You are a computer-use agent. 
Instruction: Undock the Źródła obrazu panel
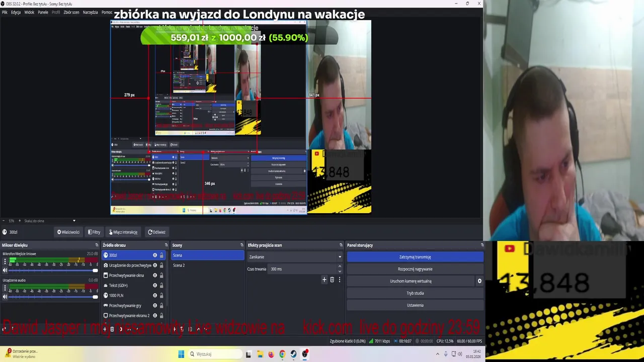pos(166,245)
